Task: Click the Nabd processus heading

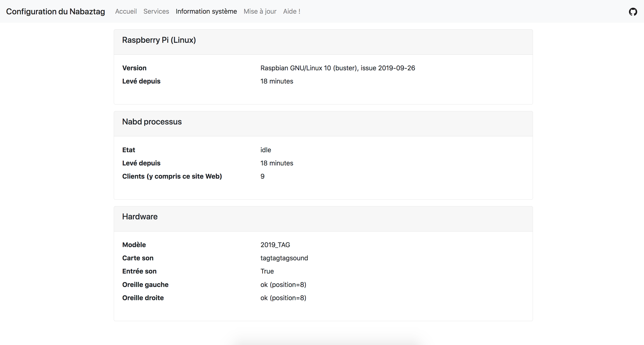Action: (x=152, y=122)
